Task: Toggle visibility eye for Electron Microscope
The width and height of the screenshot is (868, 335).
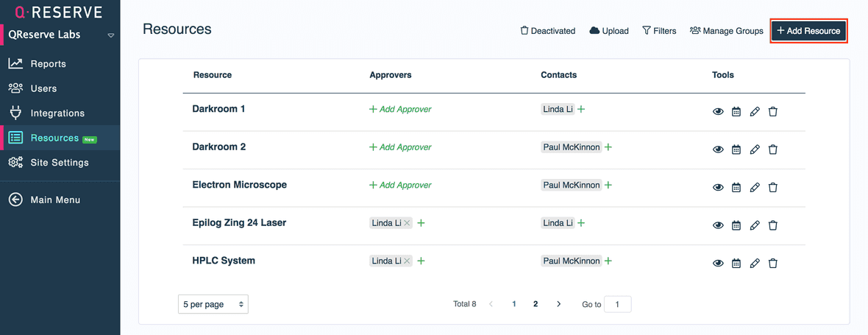Action: [718, 187]
